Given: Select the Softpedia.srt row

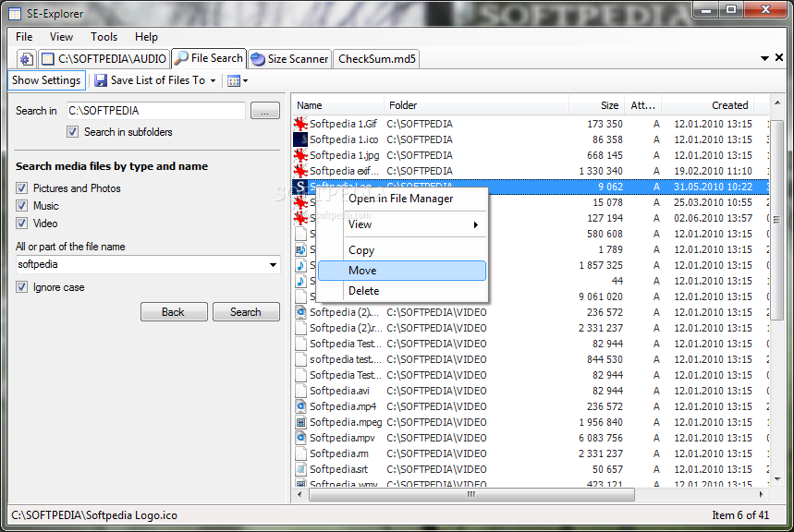Looking at the screenshot, I should click(531, 469).
